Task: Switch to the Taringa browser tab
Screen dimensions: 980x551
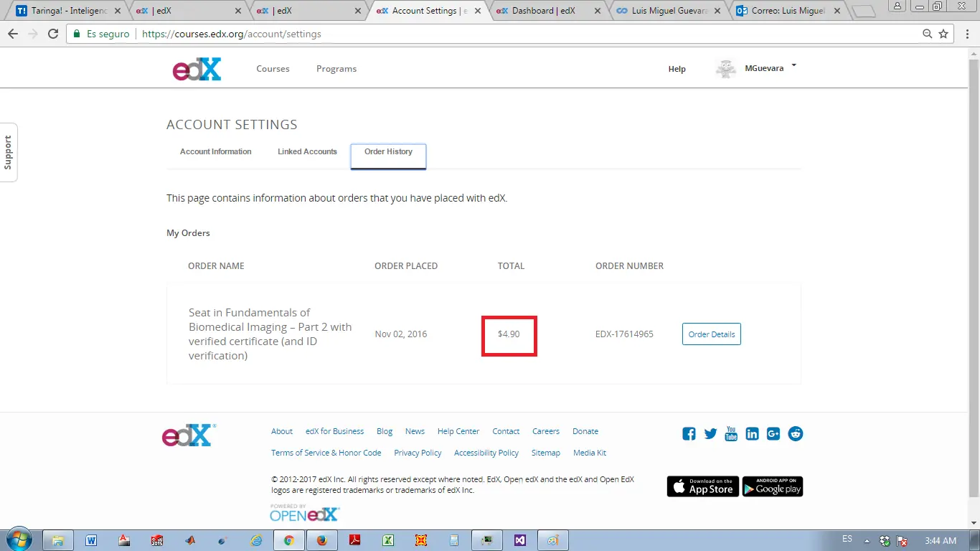Action: [67, 11]
